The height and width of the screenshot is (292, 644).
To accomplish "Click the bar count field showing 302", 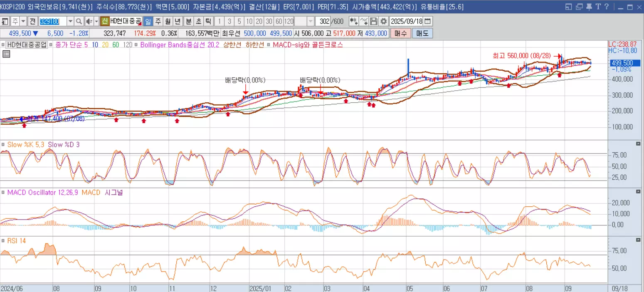I will click(323, 21).
